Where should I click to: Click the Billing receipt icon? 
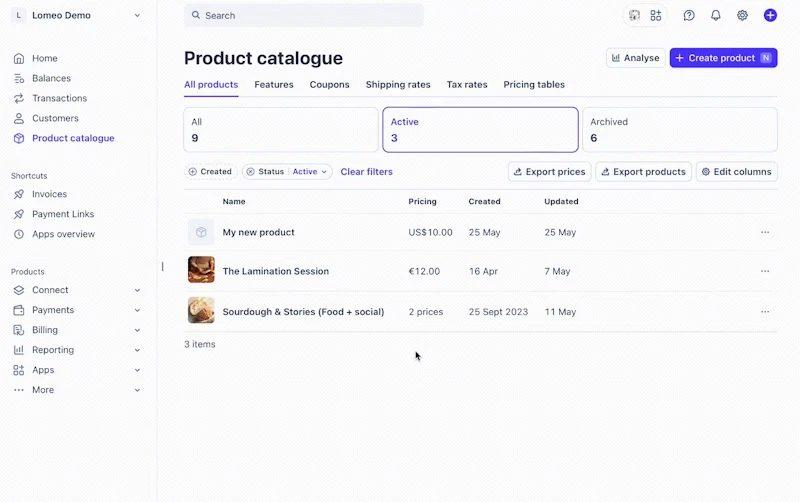click(x=19, y=330)
